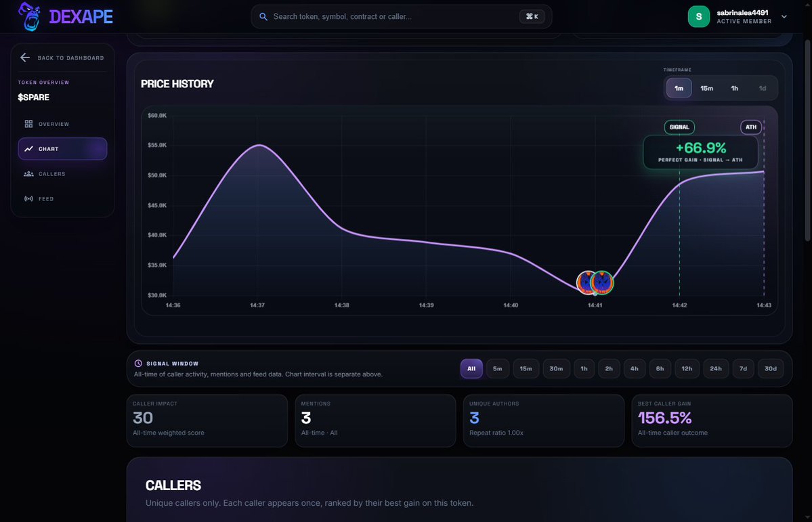
Task: Click the $55.0K price axis label
Action: pos(157,145)
